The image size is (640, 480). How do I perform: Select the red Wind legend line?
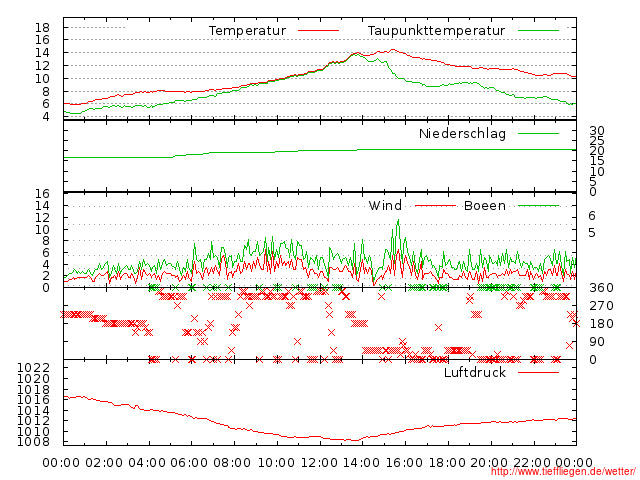tap(435, 206)
